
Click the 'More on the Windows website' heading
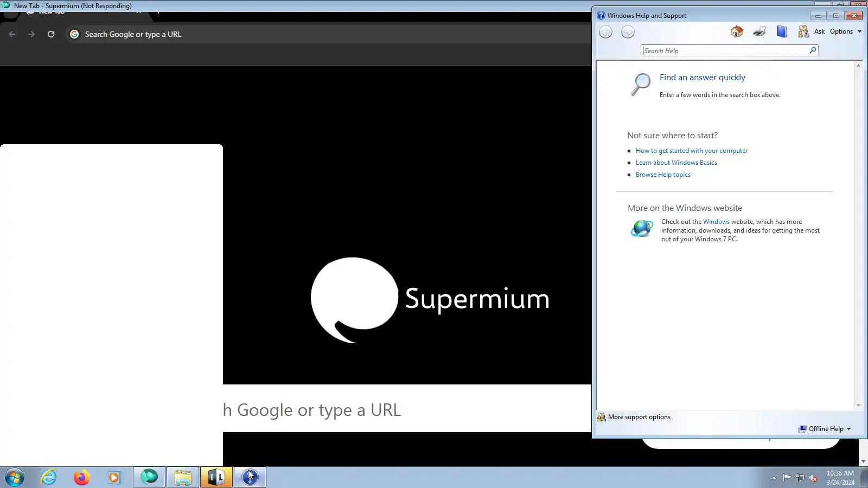pos(685,208)
